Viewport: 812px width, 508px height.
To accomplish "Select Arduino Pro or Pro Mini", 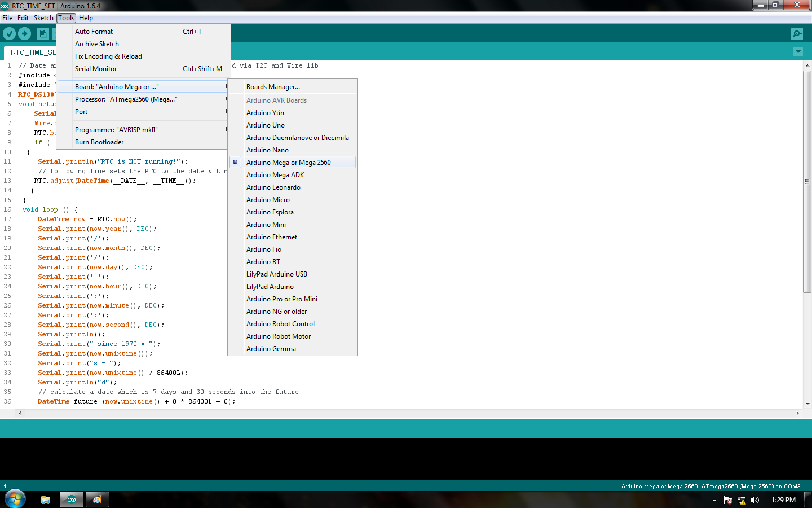I will (x=292, y=299).
